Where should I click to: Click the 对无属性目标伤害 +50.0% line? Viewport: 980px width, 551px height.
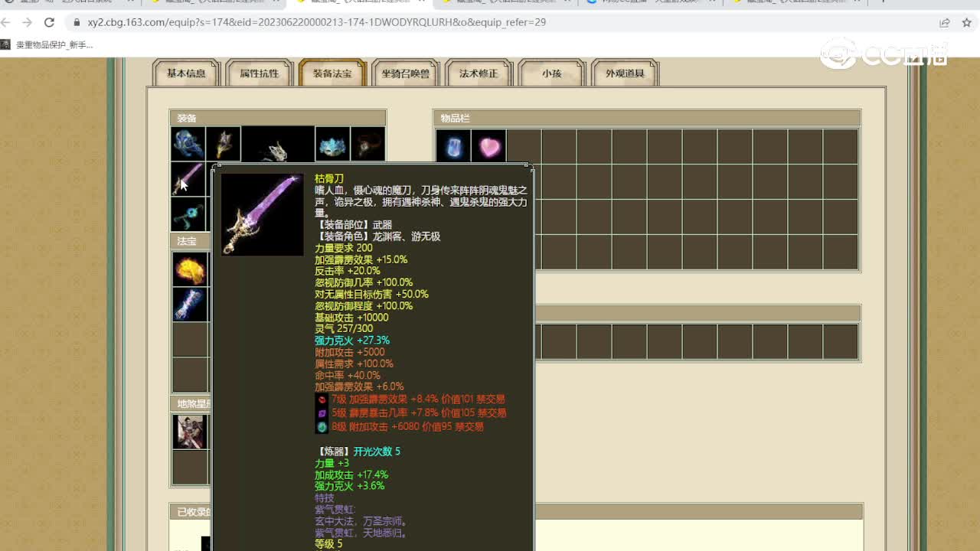tap(371, 294)
